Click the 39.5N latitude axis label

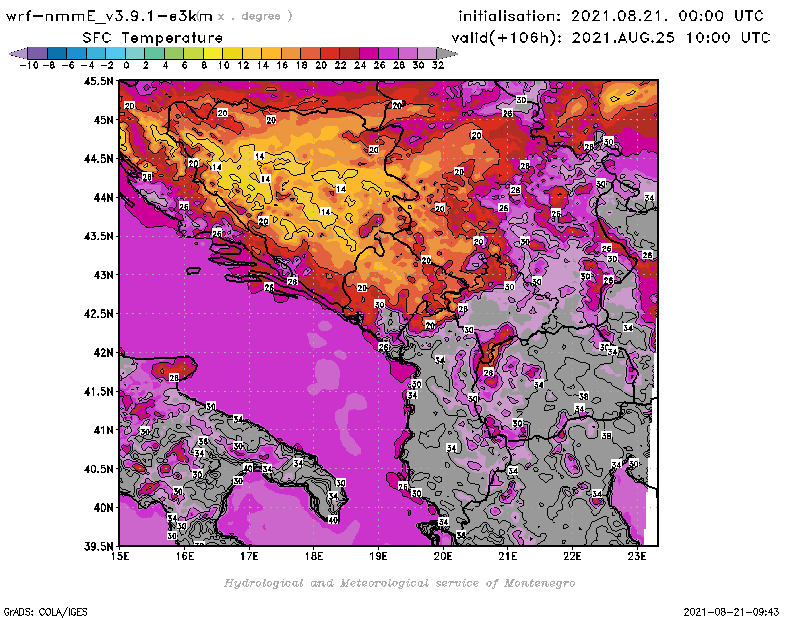point(98,546)
